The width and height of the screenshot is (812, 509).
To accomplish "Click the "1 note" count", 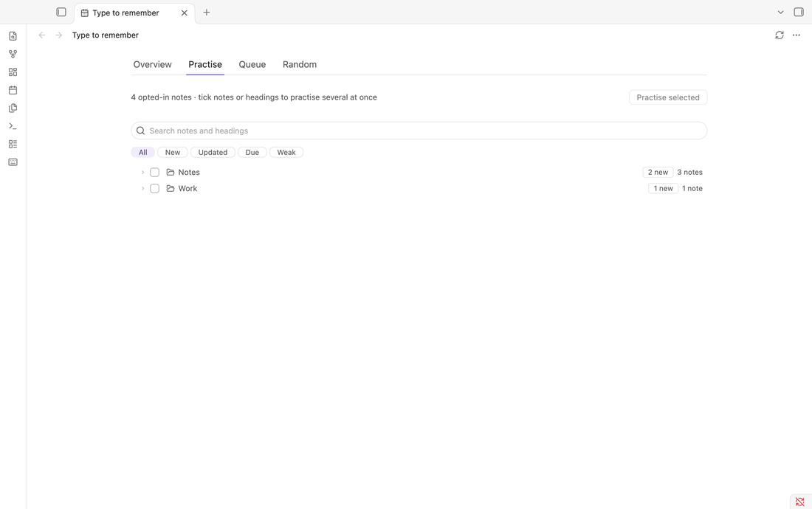I will pos(692,189).
